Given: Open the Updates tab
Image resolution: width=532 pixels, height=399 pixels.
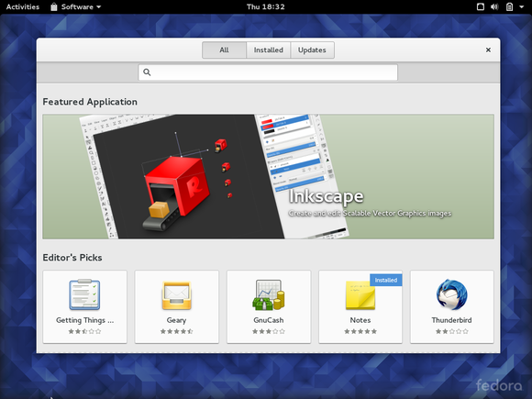Looking at the screenshot, I should pyautogui.click(x=312, y=50).
